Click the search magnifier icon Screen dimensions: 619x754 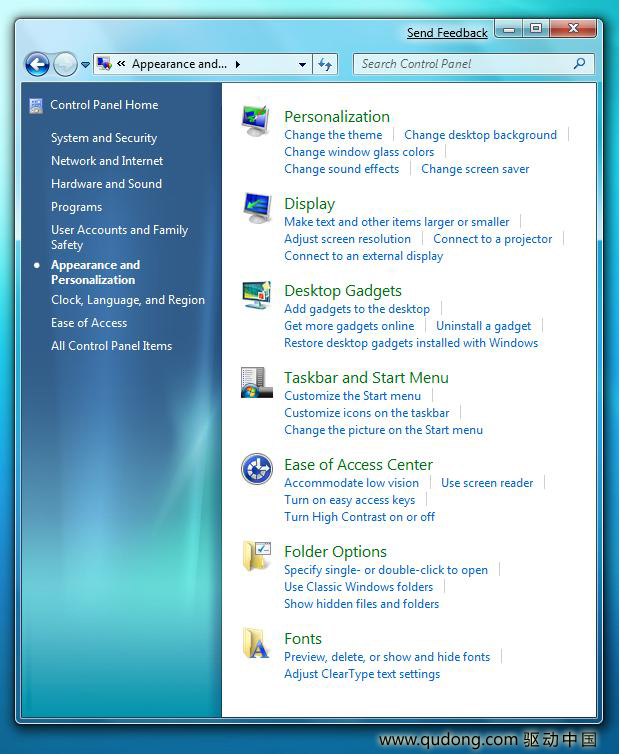click(580, 63)
